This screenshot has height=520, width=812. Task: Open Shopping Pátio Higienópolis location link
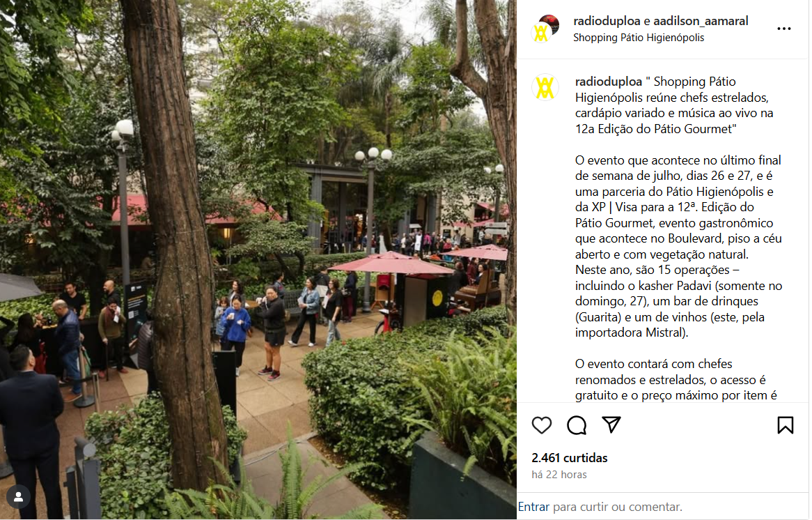(639, 38)
